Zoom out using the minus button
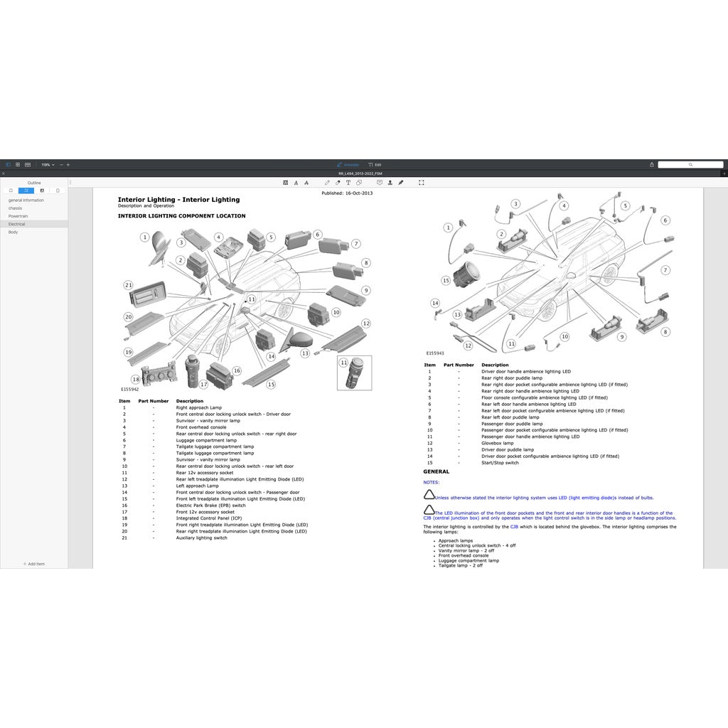 tap(61, 165)
